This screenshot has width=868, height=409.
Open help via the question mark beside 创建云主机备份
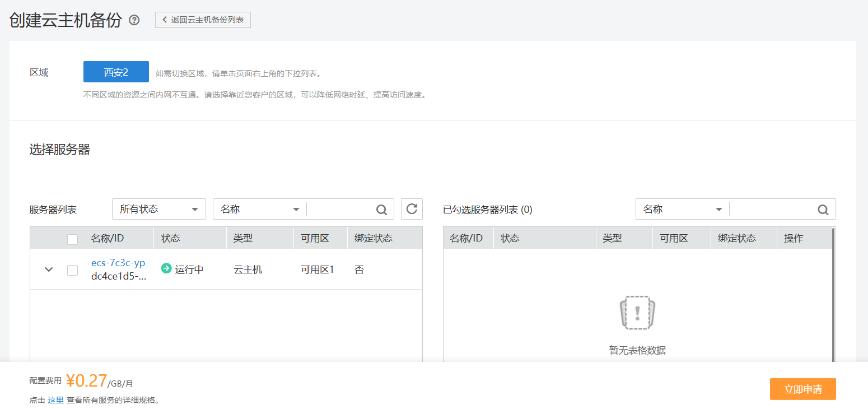click(133, 19)
